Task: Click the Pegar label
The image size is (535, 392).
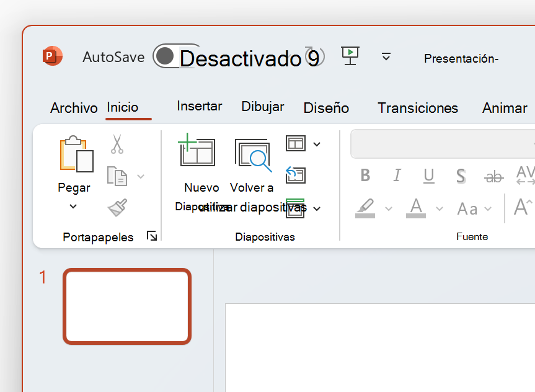Action: pyautogui.click(x=74, y=188)
